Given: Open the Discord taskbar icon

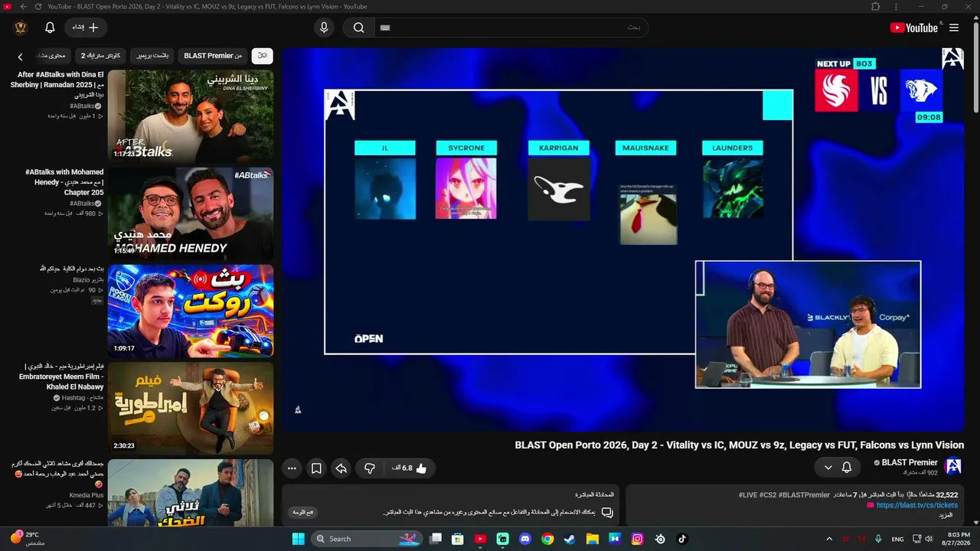Looking at the screenshot, I should tap(525, 539).
